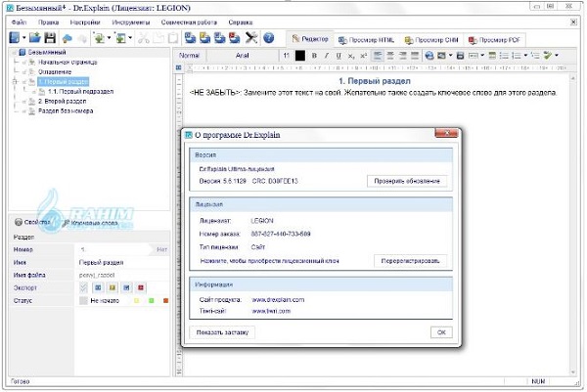Image resolution: width=587 pixels, height=392 pixels.
Task: Switch to the Просмотр PDF tab
Action: point(494,40)
